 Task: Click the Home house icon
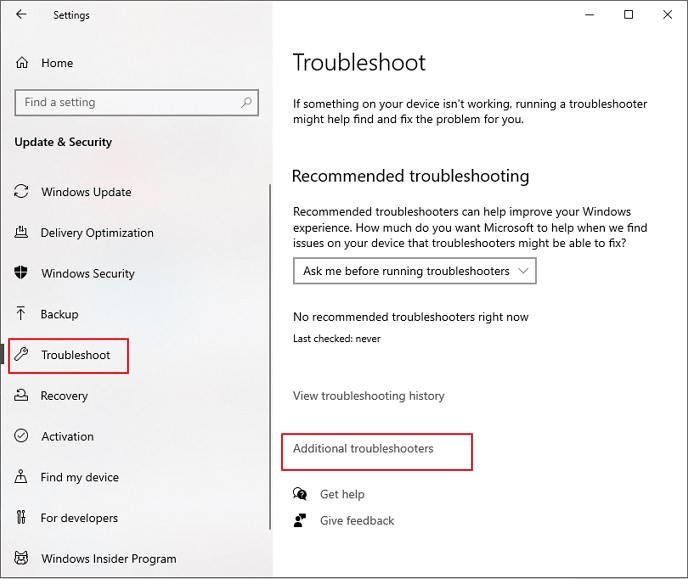click(x=22, y=63)
